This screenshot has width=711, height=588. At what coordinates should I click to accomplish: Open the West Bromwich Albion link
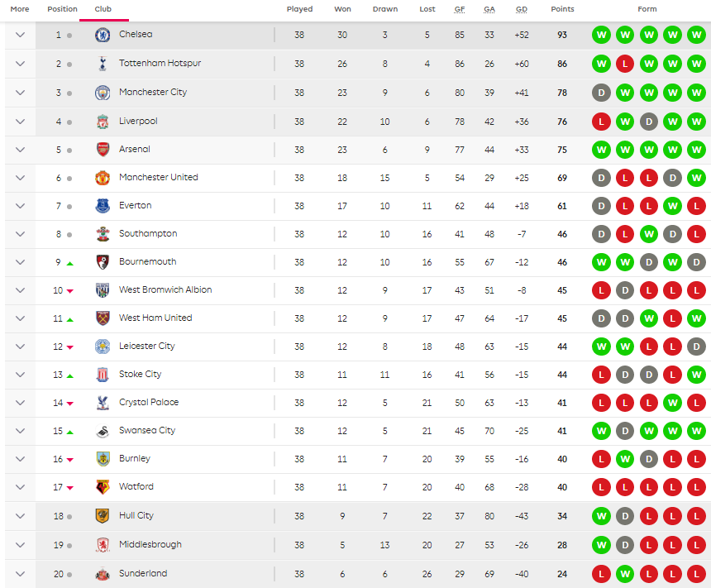coord(165,290)
